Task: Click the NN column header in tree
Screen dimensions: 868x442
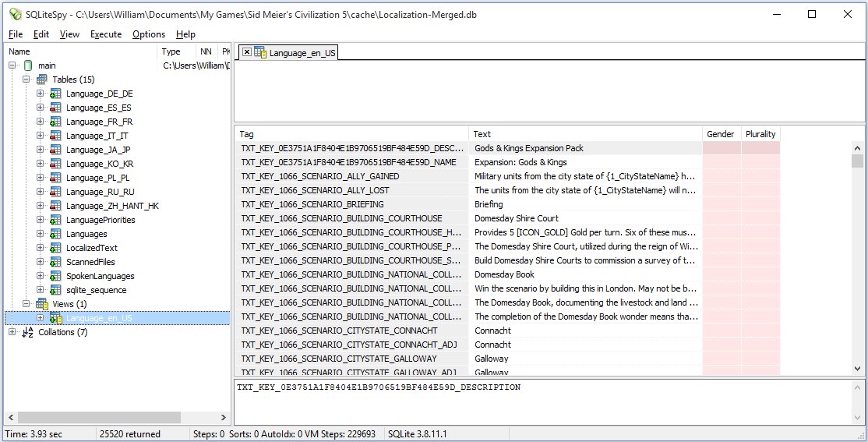Action: click(206, 51)
